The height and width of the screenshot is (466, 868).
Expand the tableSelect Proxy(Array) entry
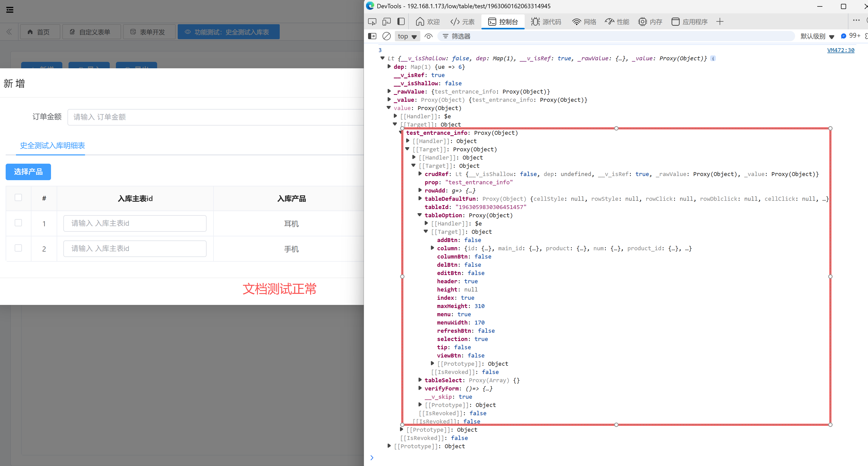[420, 380]
